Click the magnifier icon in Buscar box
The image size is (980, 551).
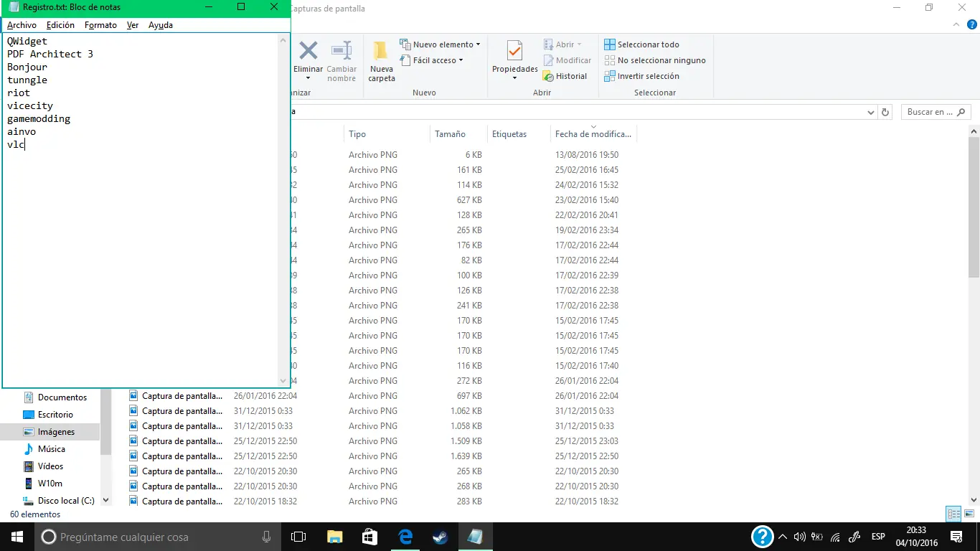pyautogui.click(x=962, y=112)
